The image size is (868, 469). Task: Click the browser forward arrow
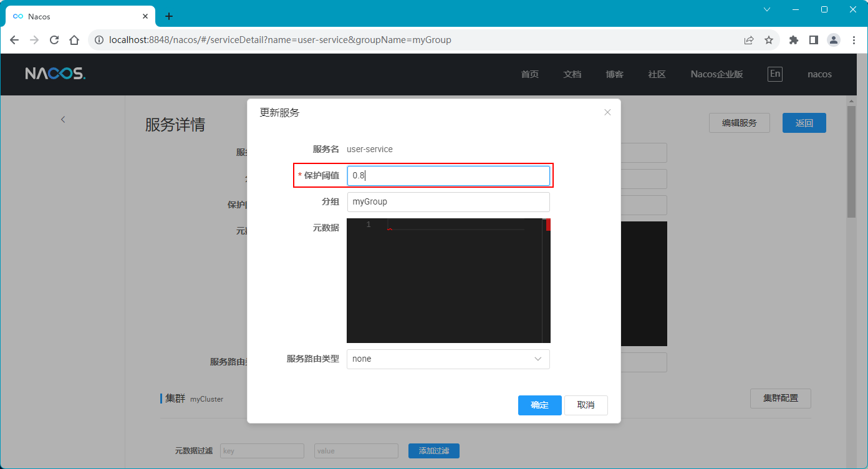34,40
